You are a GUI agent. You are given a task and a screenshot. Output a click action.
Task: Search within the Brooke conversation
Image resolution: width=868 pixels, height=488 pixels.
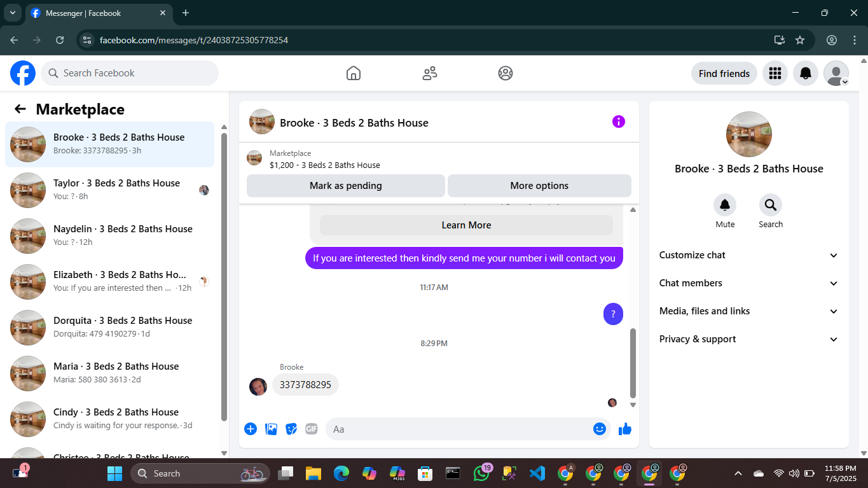(771, 205)
